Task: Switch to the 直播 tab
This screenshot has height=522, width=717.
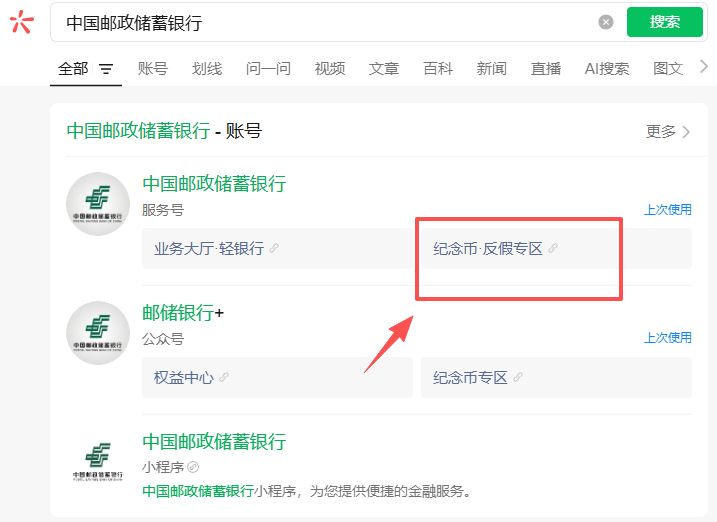Action: [x=546, y=69]
